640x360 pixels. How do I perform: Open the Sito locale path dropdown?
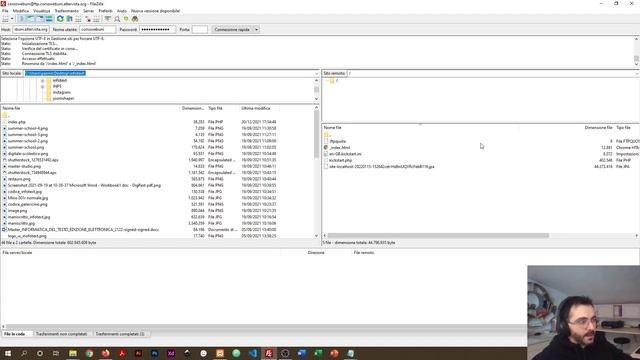coord(316,73)
